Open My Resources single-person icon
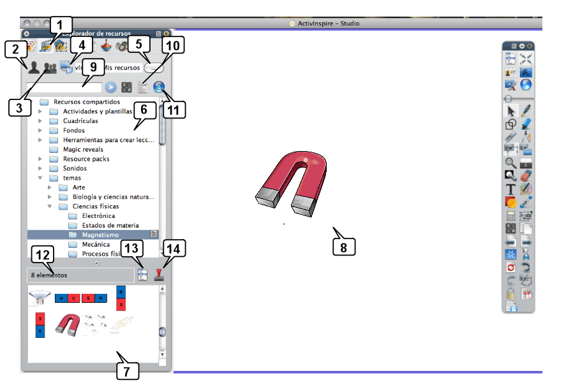Viewport: 573px width, 392px height. [x=33, y=66]
